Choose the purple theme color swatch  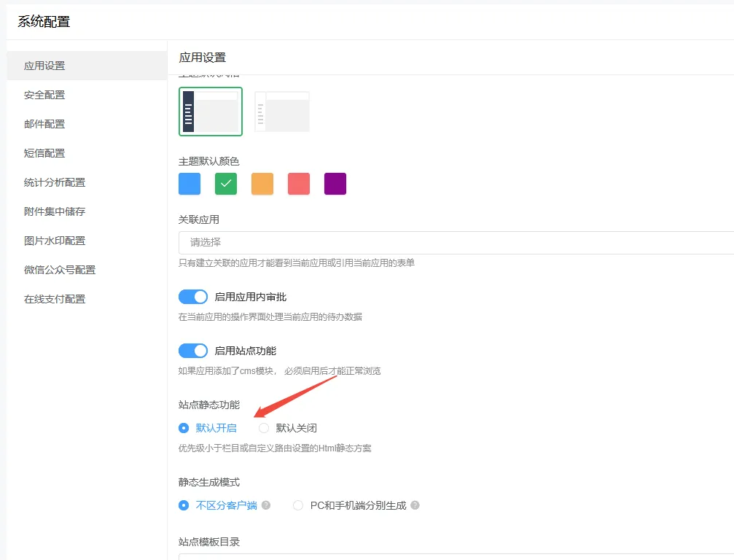335,184
